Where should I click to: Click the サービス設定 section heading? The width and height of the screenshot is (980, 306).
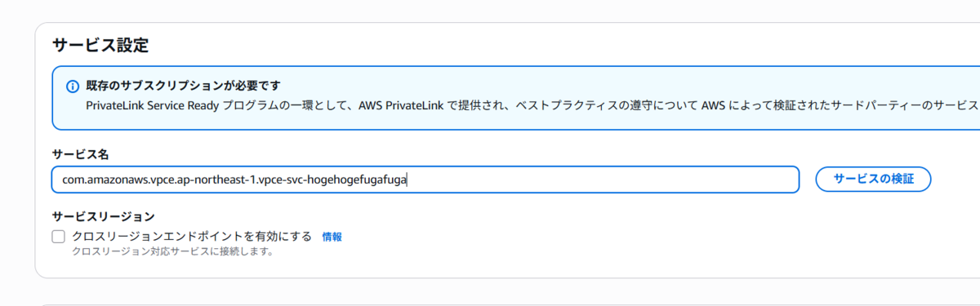(100, 46)
